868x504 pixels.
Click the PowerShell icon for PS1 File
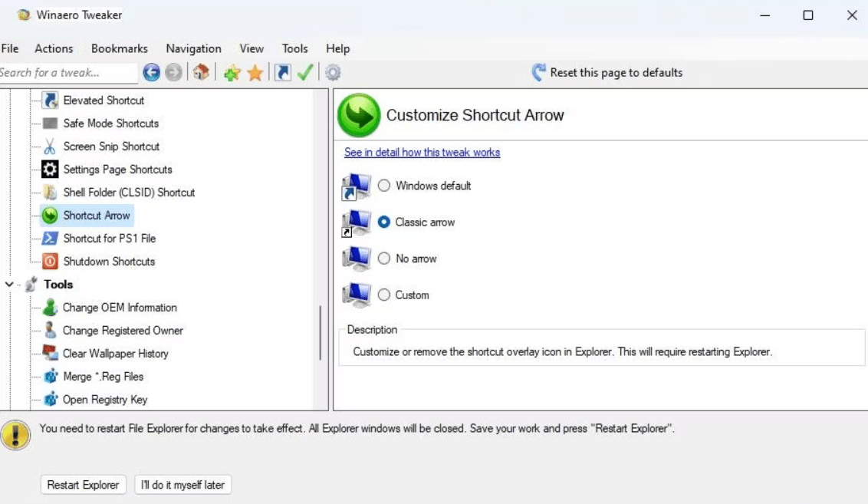tap(50, 238)
